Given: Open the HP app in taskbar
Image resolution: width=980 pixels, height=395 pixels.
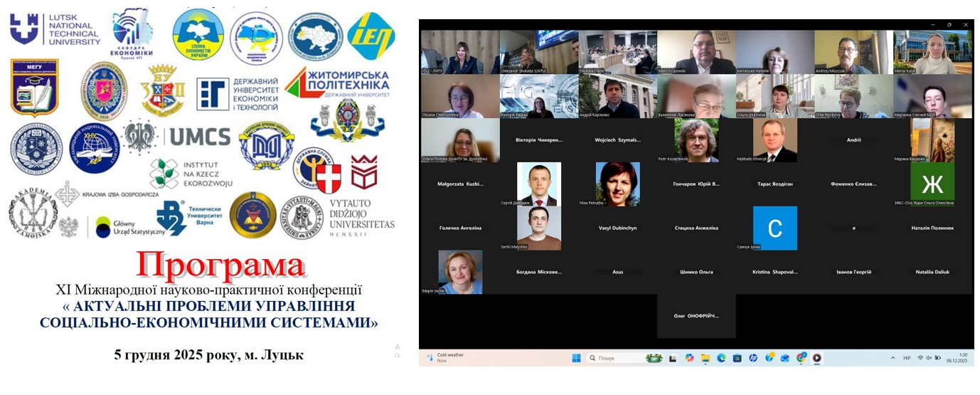Looking at the screenshot, I should coord(753,358).
